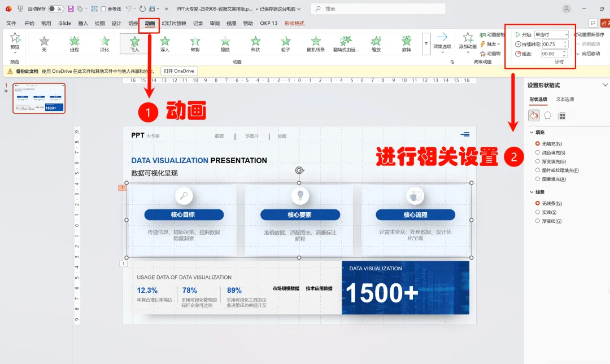Open the 动画窗格 animation pane
Screen dimensions: 610x364
[492, 34]
